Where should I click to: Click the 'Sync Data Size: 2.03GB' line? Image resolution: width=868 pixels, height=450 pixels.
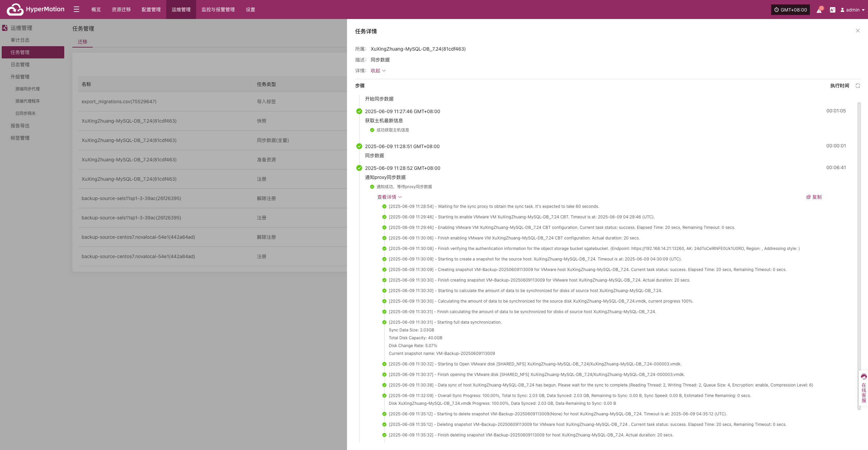(x=411, y=330)
